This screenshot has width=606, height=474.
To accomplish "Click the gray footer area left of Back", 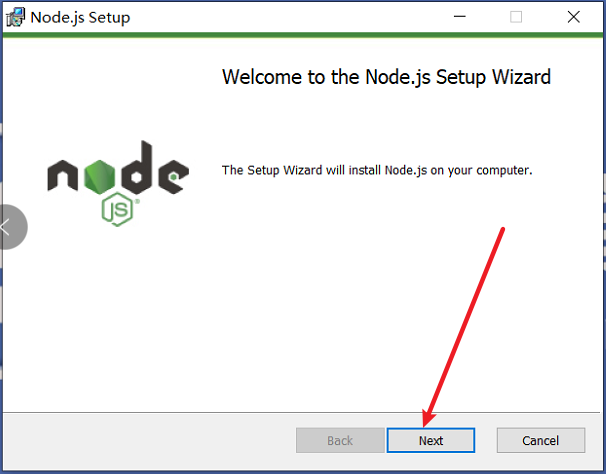I will coord(149,441).
